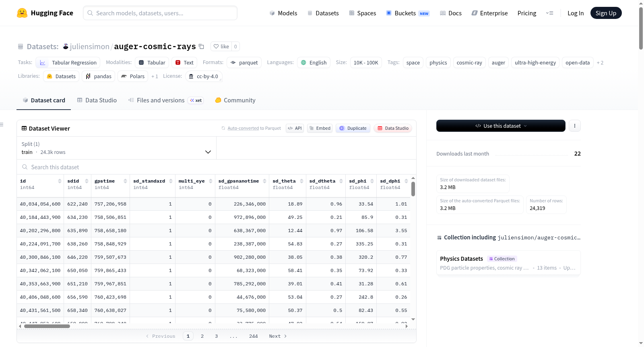Go to Models in the top navigation

pos(283,13)
